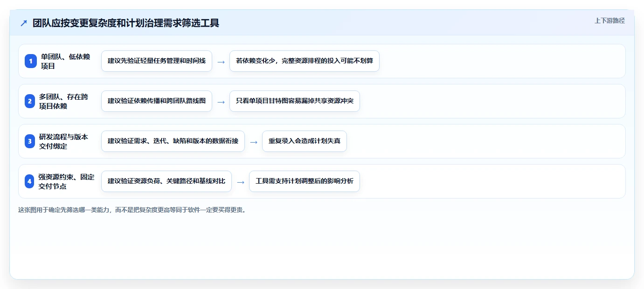The height and width of the screenshot is (289, 644).
Task: Select the 多团队、存在跨项目依赖 row label
Action: (x=63, y=101)
